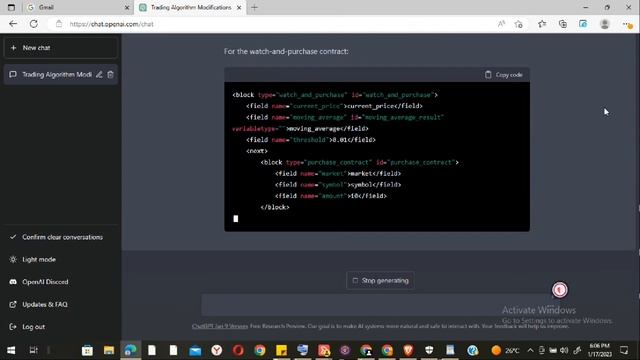Open the blue extension icon

click(x=583, y=24)
